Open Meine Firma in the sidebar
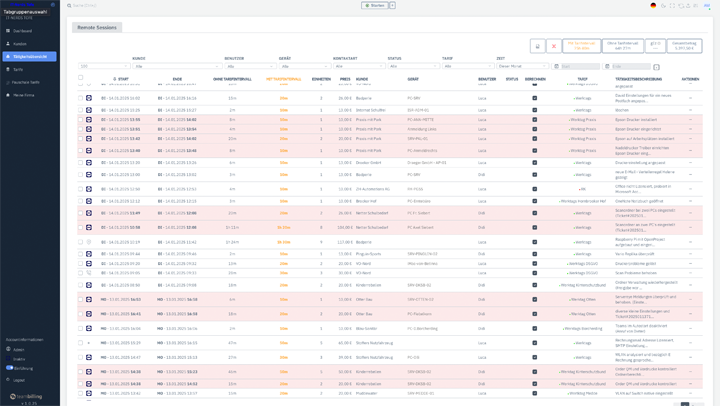 coord(24,95)
